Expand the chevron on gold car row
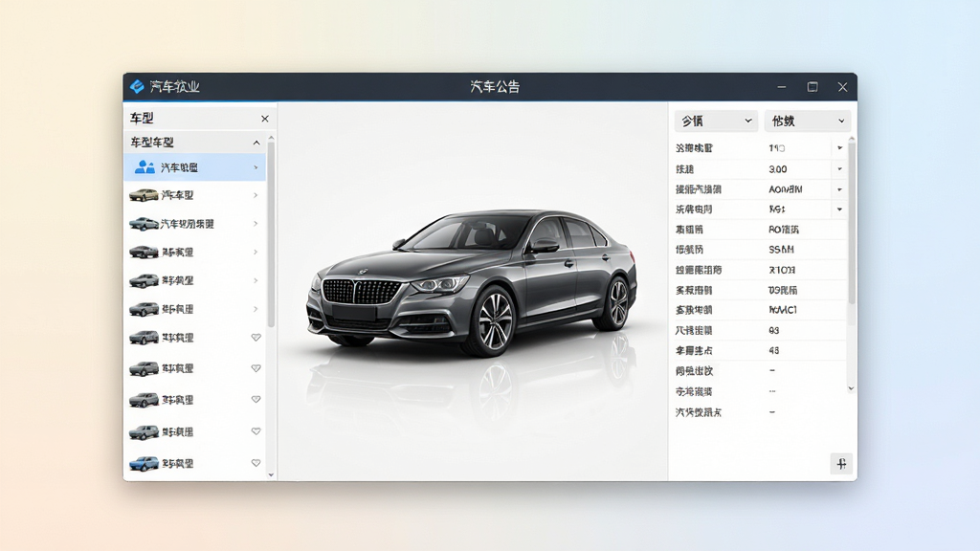 (x=256, y=195)
